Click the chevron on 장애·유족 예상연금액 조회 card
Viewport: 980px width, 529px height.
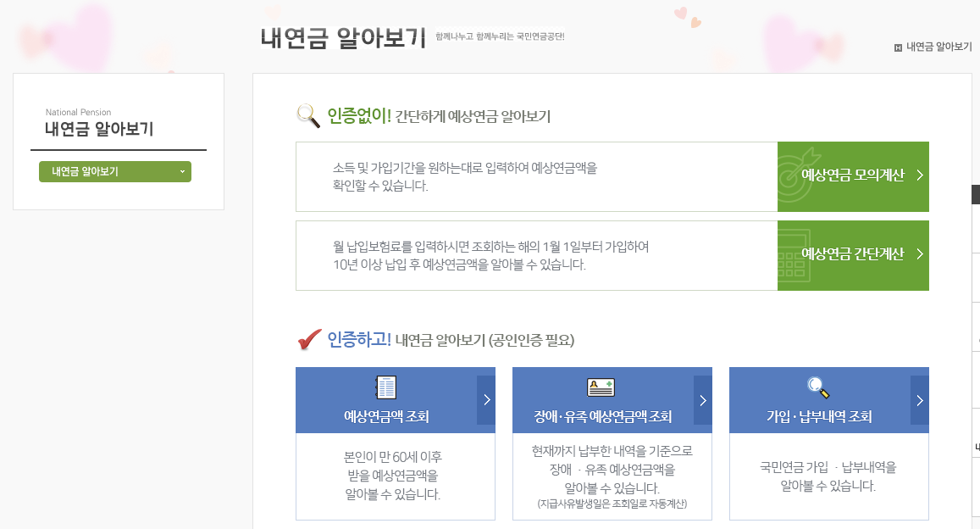703,400
